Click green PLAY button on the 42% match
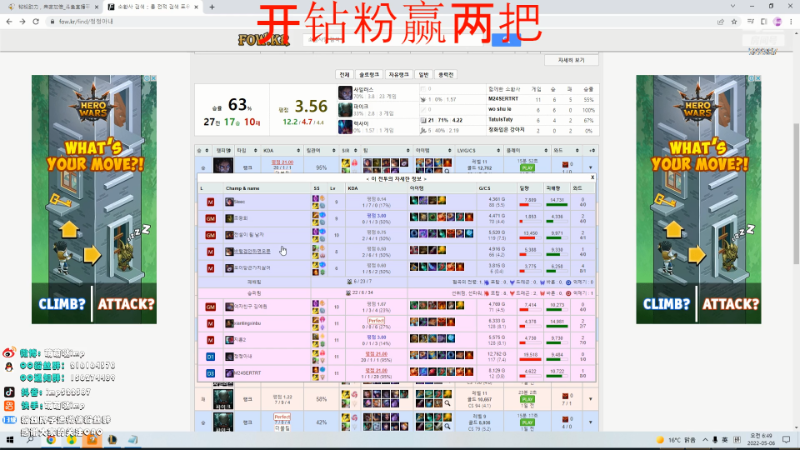 pyautogui.click(x=528, y=422)
